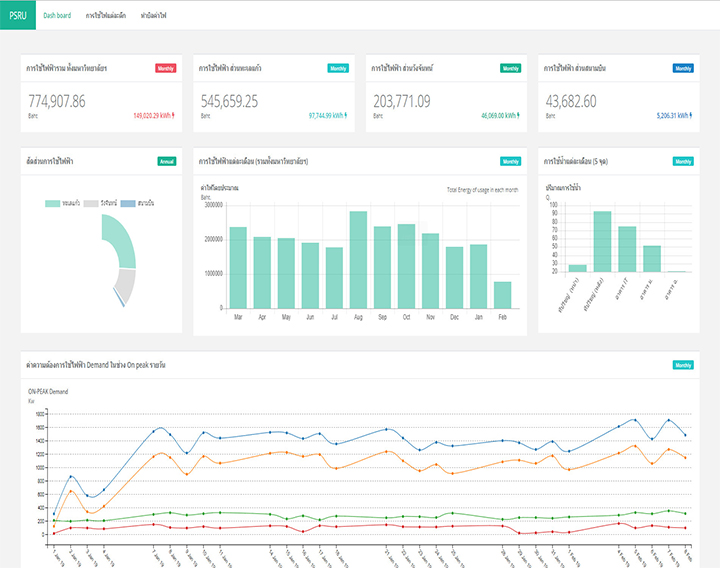Viewport: 720px width, 568px height.
Task: Click the tallest bar in the water usage chart
Action: click(602, 242)
